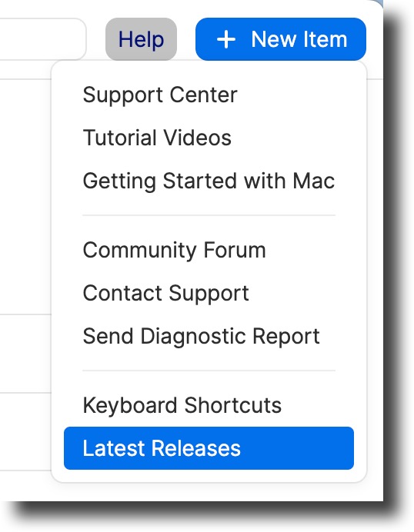Click 'Releases' in the blue highlighted row

(196, 448)
